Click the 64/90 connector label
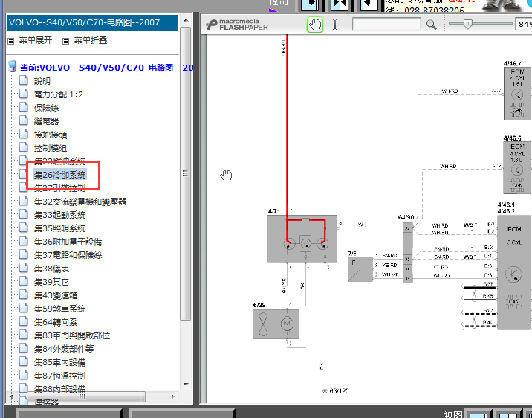This screenshot has width=532, height=418. (x=406, y=217)
